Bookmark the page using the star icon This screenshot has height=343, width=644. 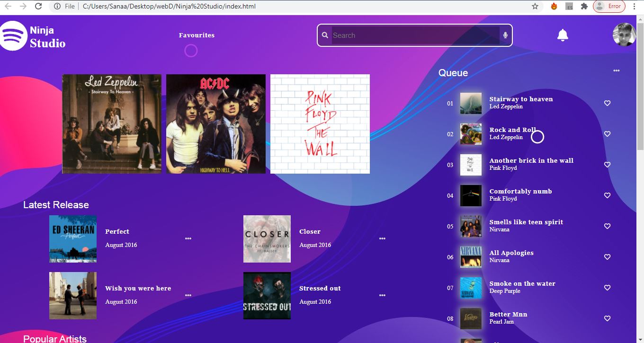[534, 7]
